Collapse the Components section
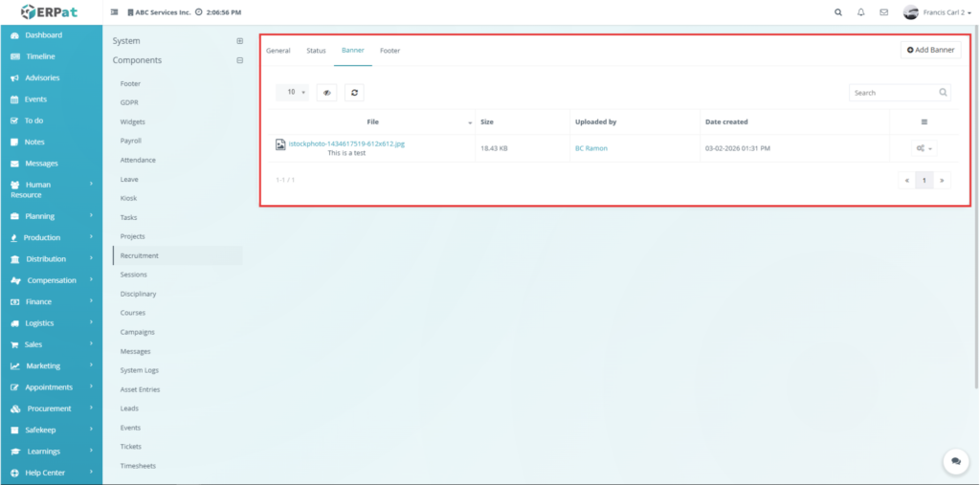Viewport: 980px width, 485px height. 239,60
